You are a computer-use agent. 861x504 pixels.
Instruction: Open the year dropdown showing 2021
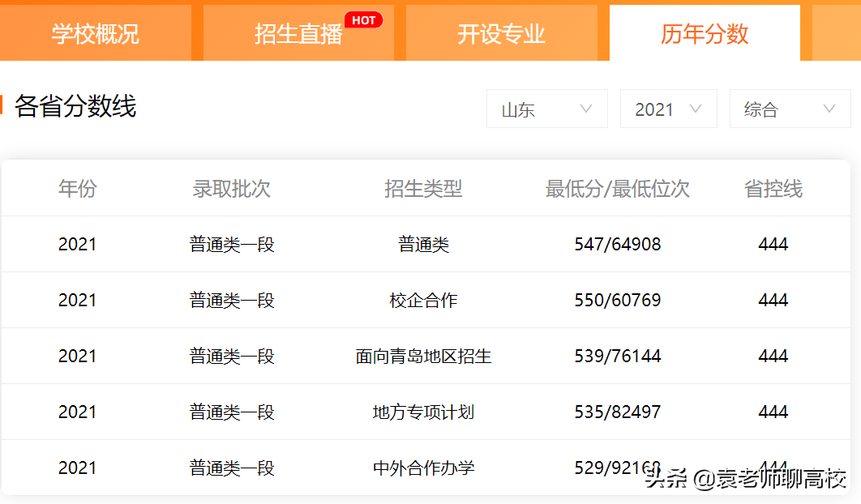[x=668, y=109]
